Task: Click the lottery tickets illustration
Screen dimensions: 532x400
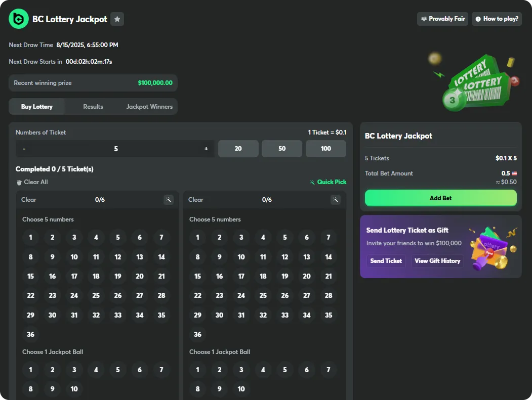Action: click(474, 82)
